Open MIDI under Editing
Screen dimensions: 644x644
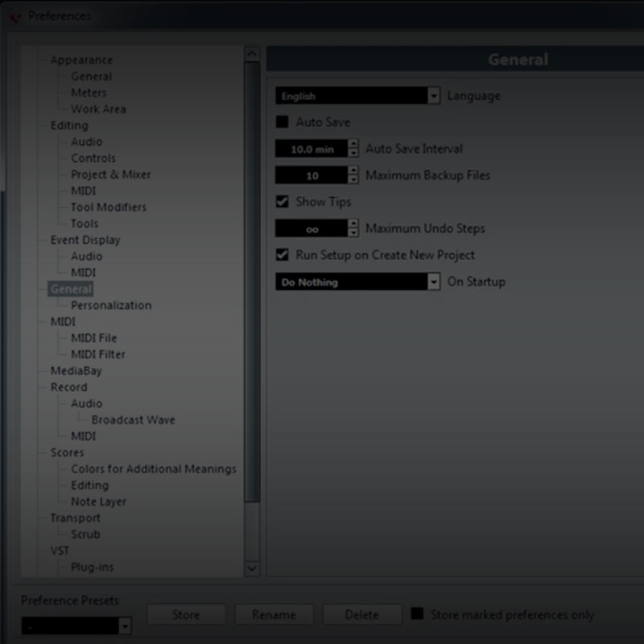pos(84,191)
